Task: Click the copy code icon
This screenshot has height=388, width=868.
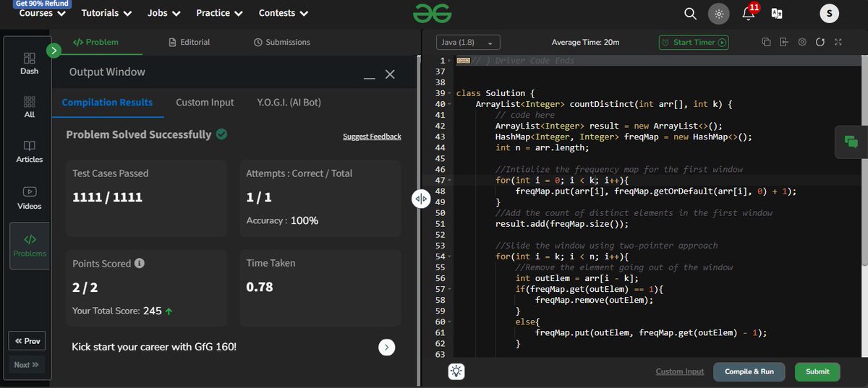Action: coord(767,42)
